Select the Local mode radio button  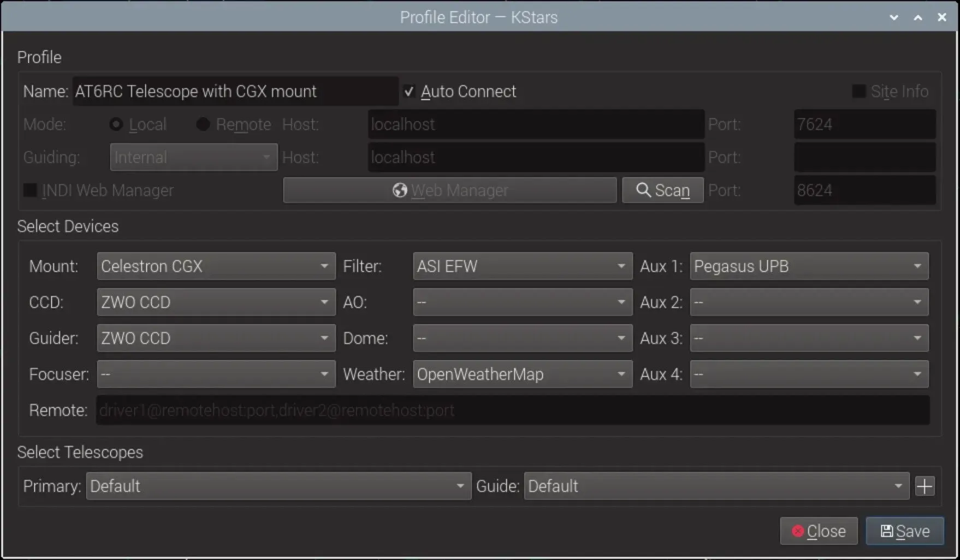116,125
